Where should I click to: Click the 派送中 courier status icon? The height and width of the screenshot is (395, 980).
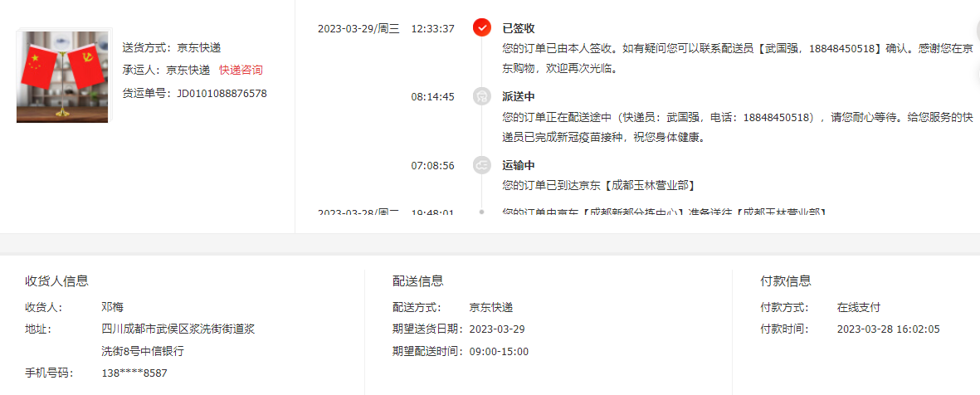(481, 97)
